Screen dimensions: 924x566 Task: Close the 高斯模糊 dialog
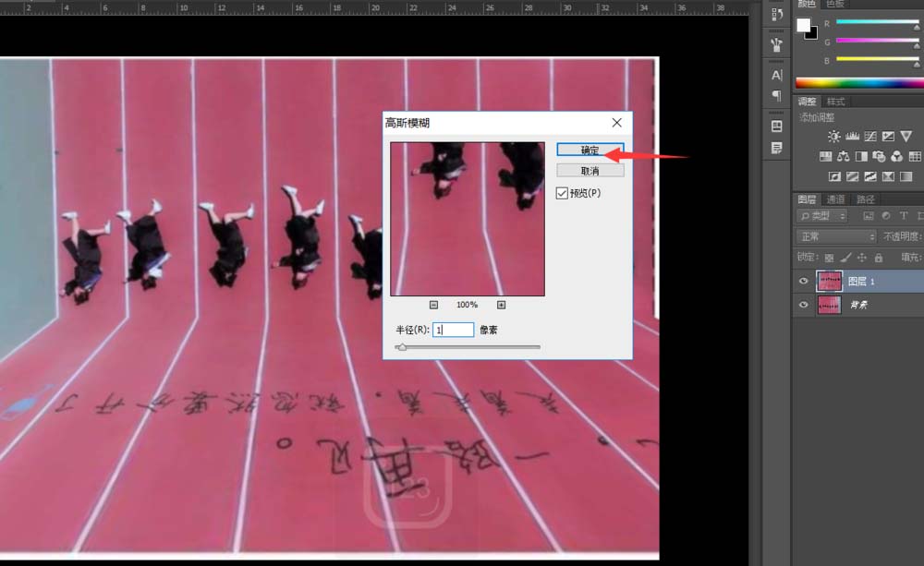[x=616, y=123]
